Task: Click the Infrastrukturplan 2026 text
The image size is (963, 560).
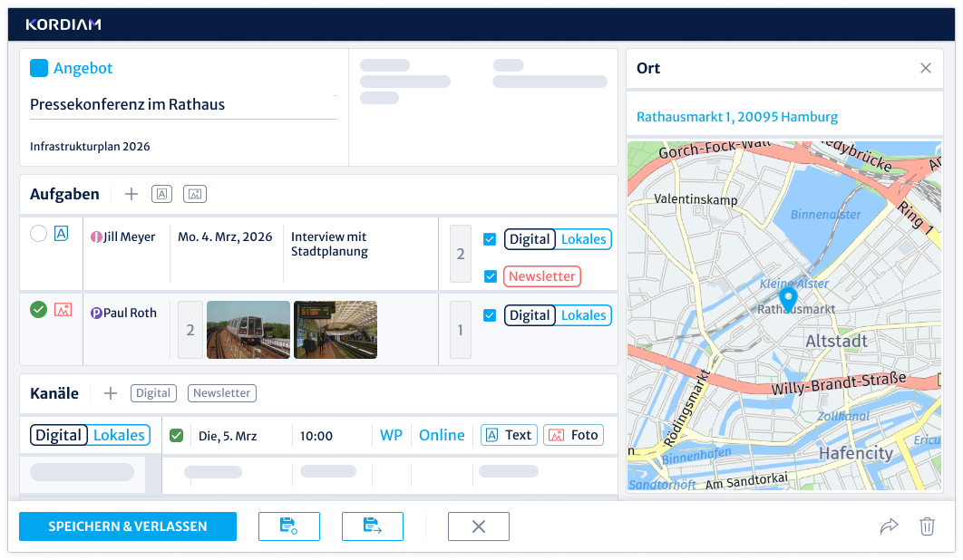Action: coord(91,146)
